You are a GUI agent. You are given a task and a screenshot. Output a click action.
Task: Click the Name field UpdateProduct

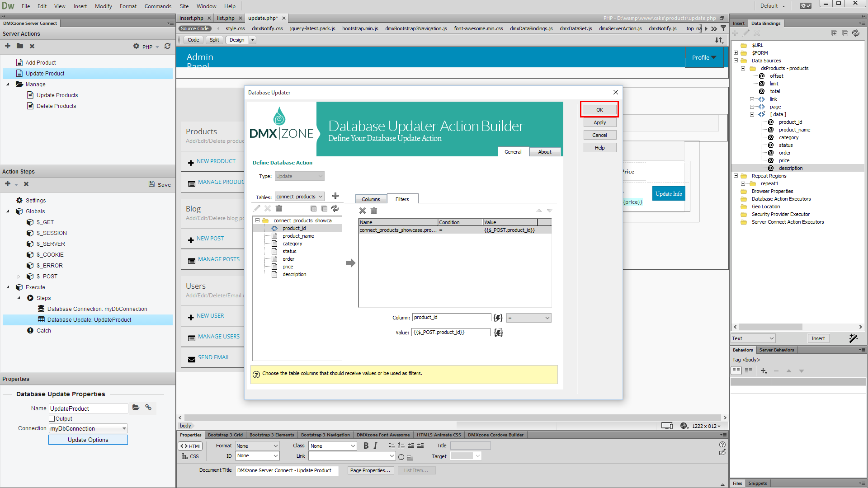88,408
